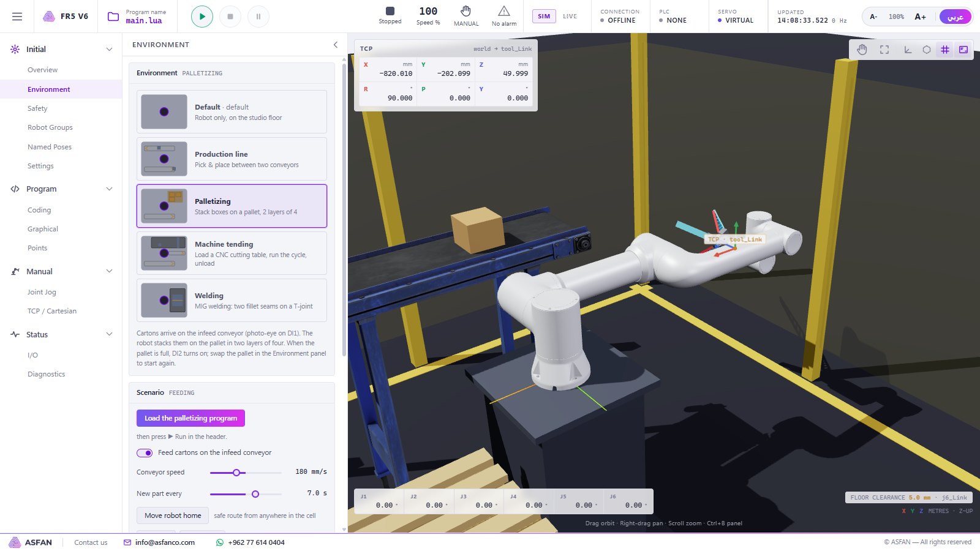The width and height of the screenshot is (980, 551).
Task: Select the Default environment card
Action: [x=232, y=111]
